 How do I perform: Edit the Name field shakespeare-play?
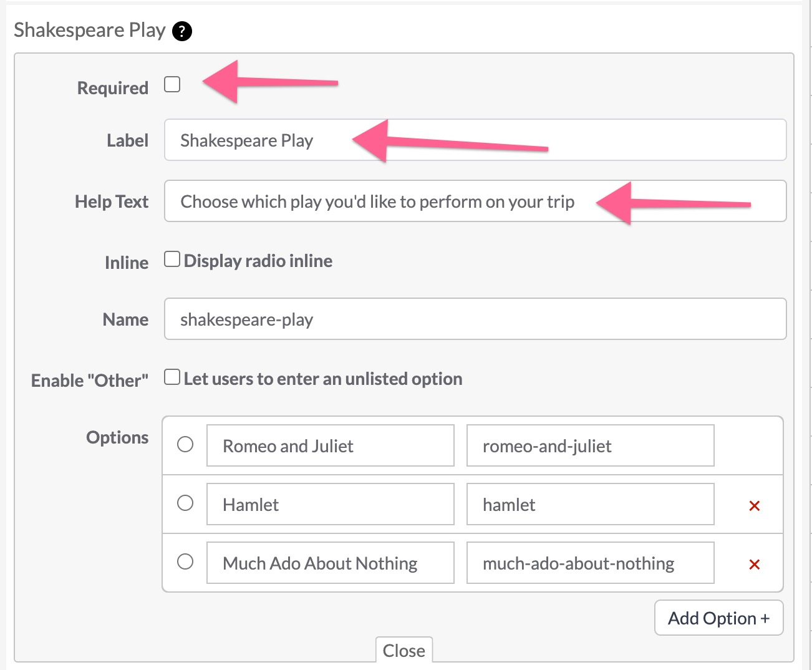pyautogui.click(x=475, y=319)
